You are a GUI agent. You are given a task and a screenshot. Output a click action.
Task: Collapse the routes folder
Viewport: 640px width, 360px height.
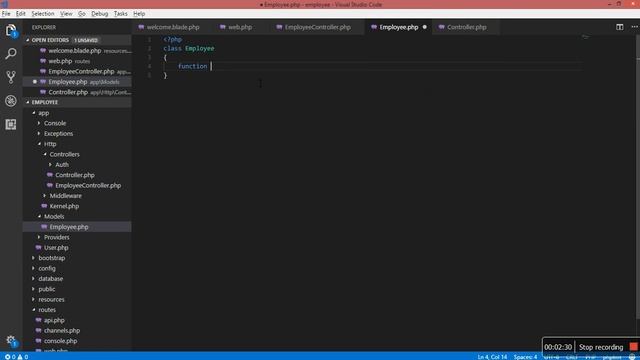click(x=34, y=310)
